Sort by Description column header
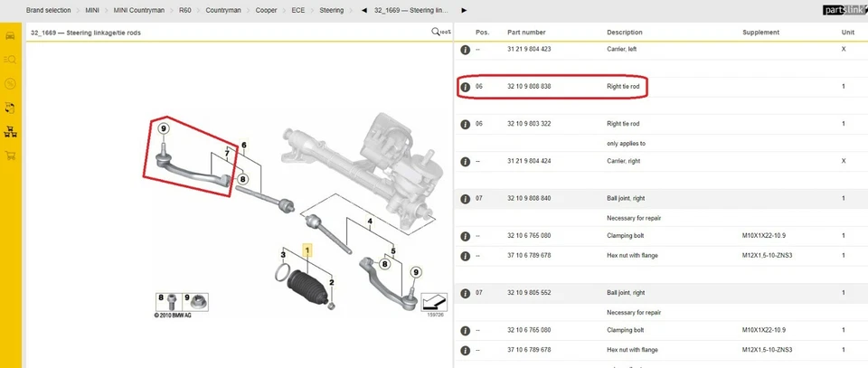This screenshot has height=368, width=868. point(625,32)
